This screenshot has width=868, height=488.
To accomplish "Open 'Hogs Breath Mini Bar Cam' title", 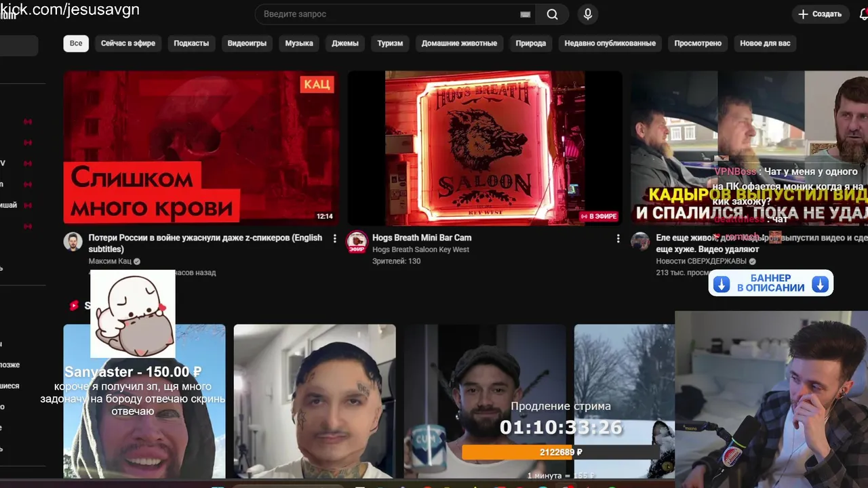I will pos(422,238).
